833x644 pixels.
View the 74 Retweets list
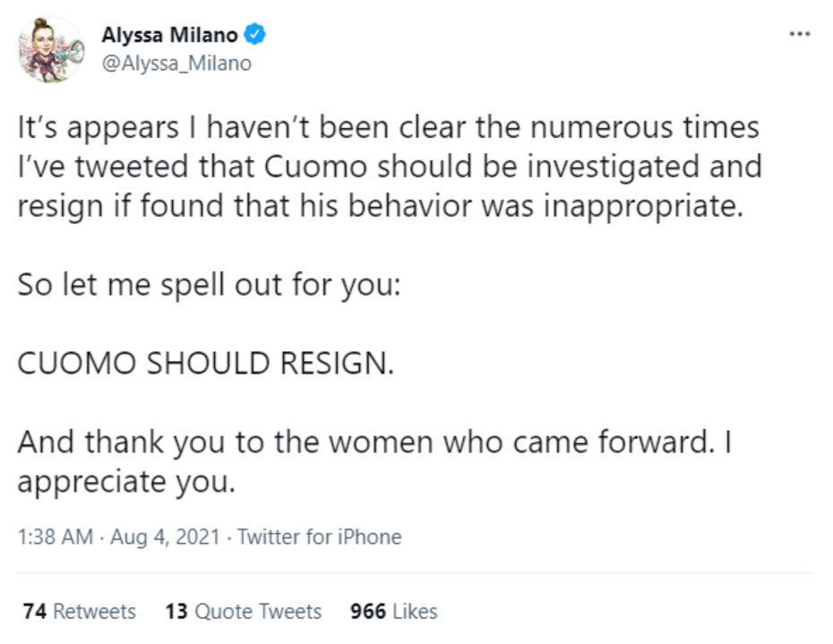pos(80,612)
